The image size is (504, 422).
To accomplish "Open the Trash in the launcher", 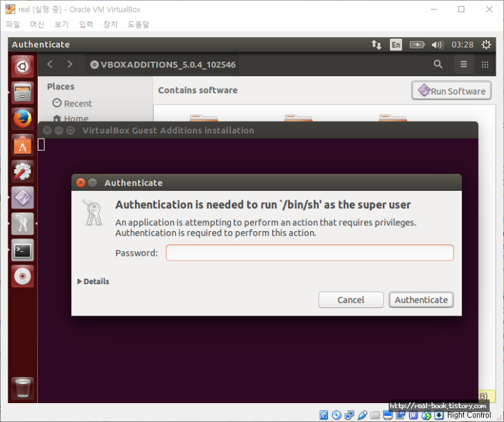I will point(23,388).
